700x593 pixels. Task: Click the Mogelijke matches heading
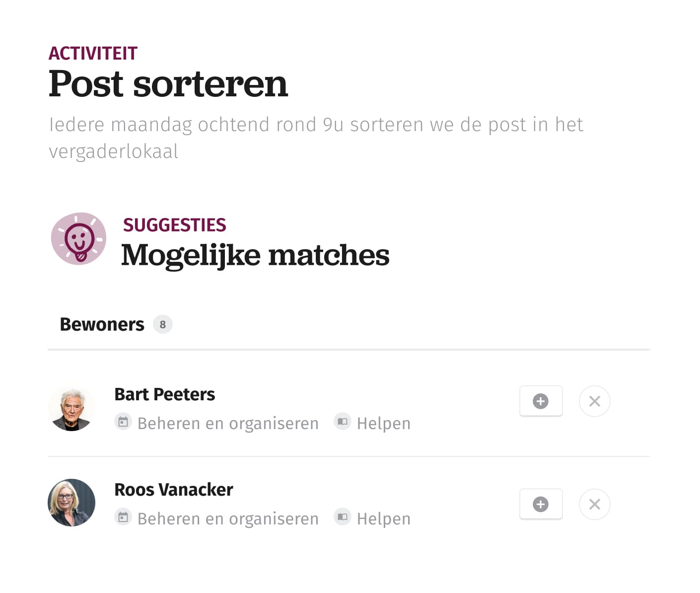pyautogui.click(x=255, y=255)
